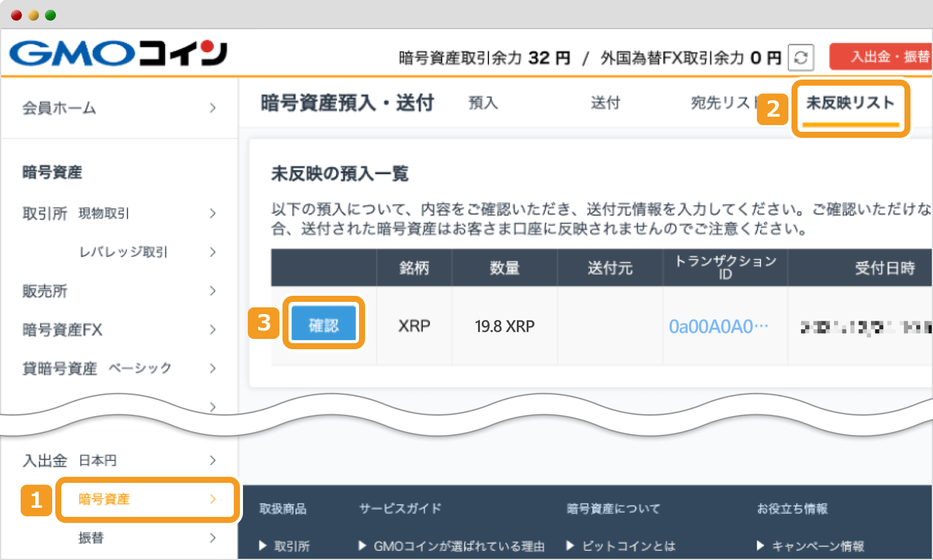Image resolution: width=933 pixels, height=560 pixels.
Task: Click the arrow beside GMOコインが選ばれている理由
Action: click(x=362, y=546)
